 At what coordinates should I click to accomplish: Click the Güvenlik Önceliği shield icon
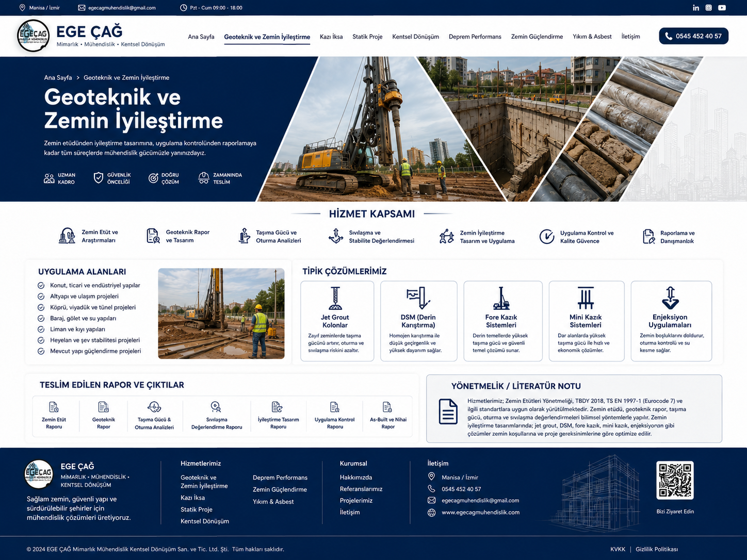point(99,178)
